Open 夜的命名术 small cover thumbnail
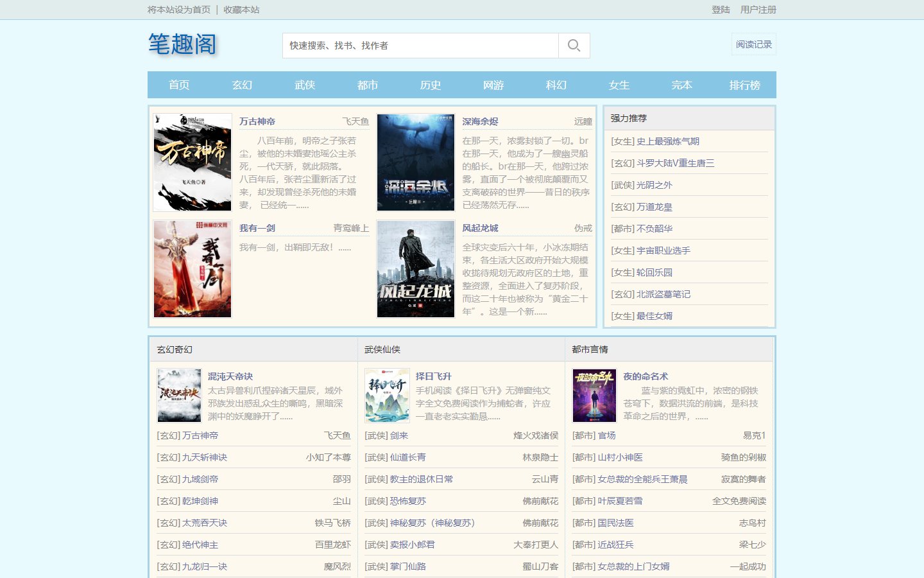Viewport: 924px width, 578px height. 595,396
